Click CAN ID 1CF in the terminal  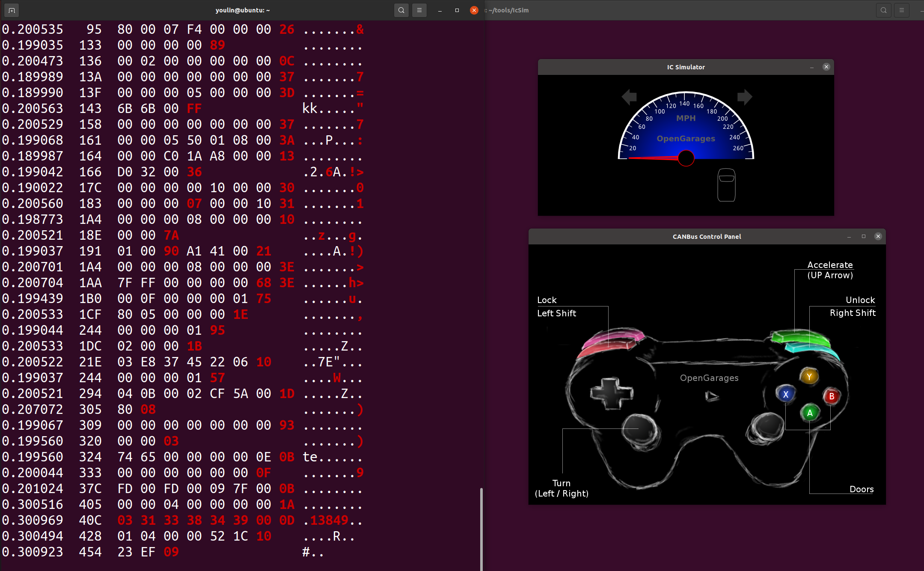[x=90, y=314]
